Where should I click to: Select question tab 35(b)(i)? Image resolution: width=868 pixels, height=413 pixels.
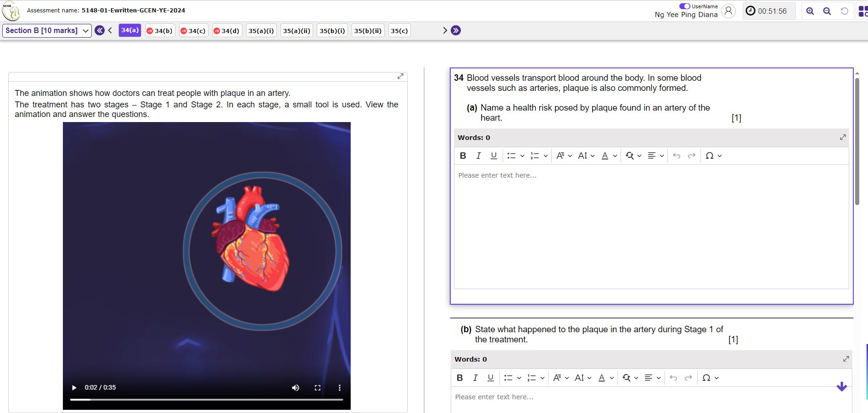332,31
